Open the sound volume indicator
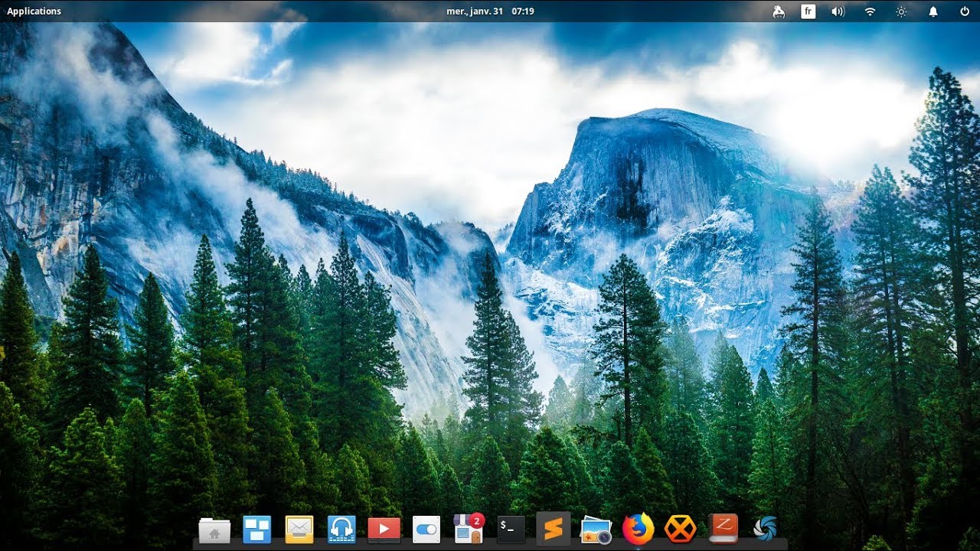The width and height of the screenshot is (980, 551). coord(838,11)
